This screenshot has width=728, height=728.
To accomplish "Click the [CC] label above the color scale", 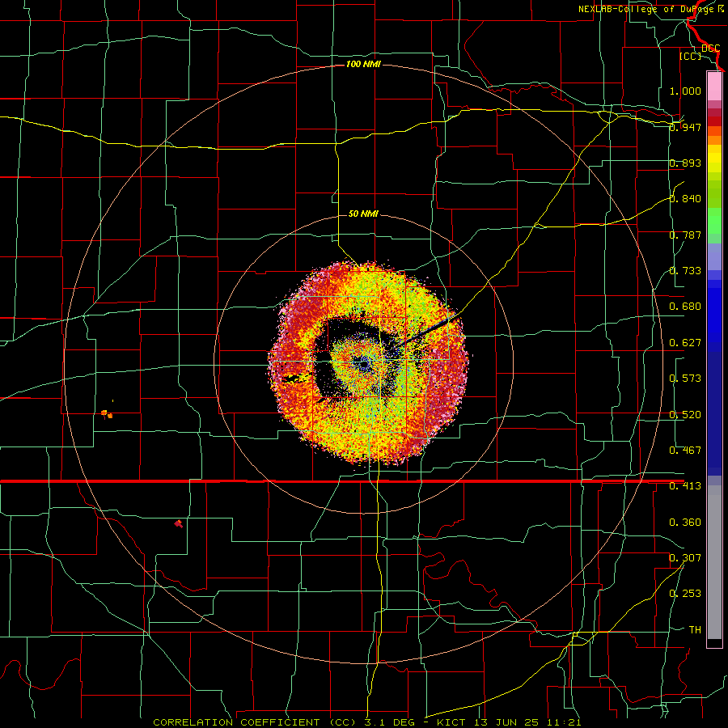I will 690,56.
